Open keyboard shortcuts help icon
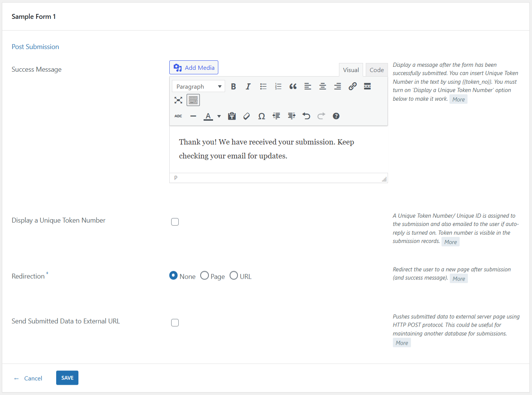The width and height of the screenshot is (532, 395). pos(336,116)
